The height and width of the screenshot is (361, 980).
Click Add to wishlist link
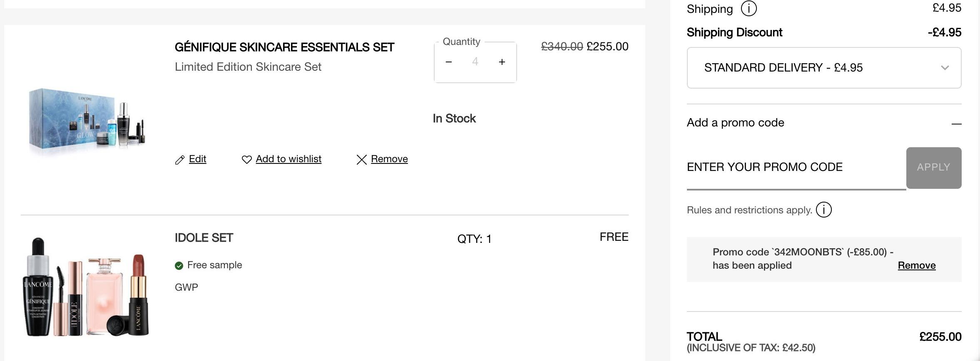tap(289, 159)
